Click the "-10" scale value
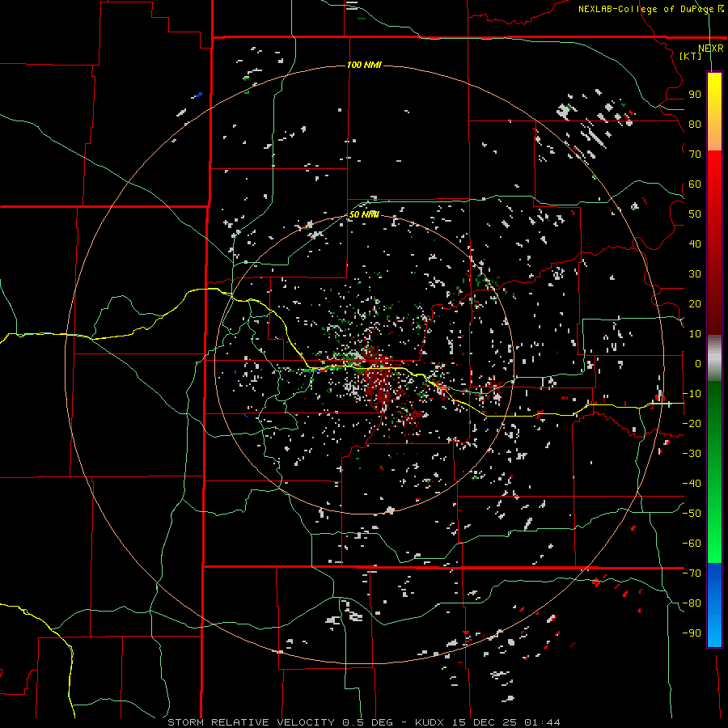 coord(692,394)
